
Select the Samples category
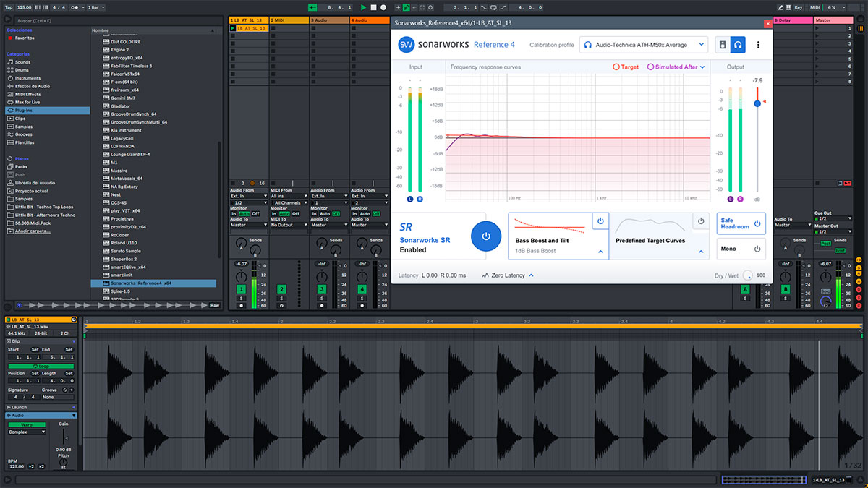coord(23,127)
